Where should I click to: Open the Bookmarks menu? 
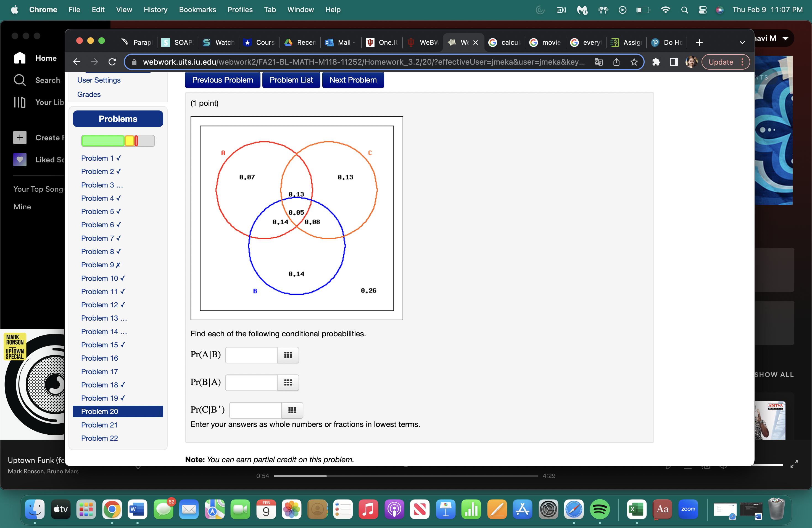point(197,10)
